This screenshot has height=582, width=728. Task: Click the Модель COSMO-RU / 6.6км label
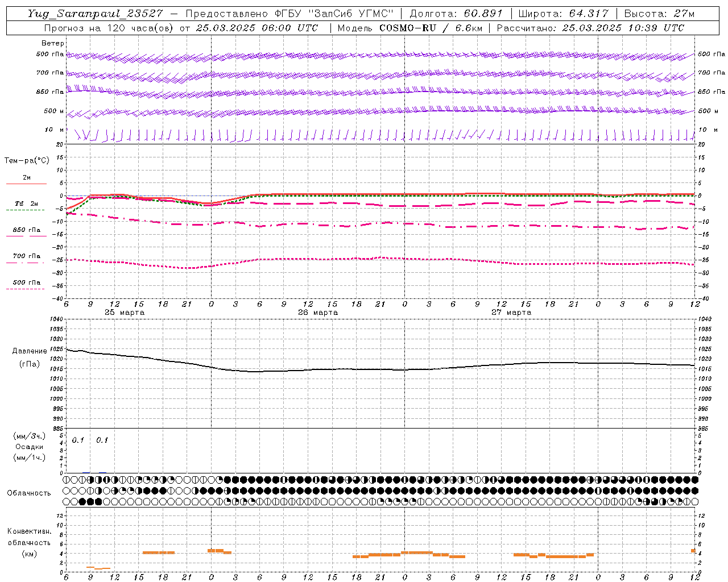pyautogui.click(x=409, y=28)
